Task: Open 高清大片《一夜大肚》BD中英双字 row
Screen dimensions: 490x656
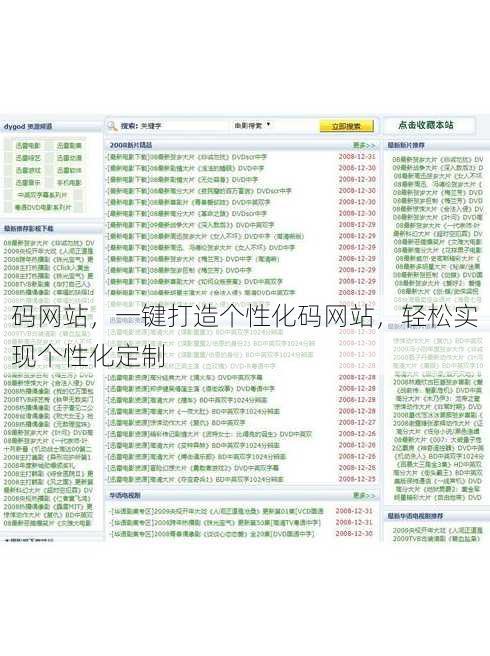Action: 193,411
